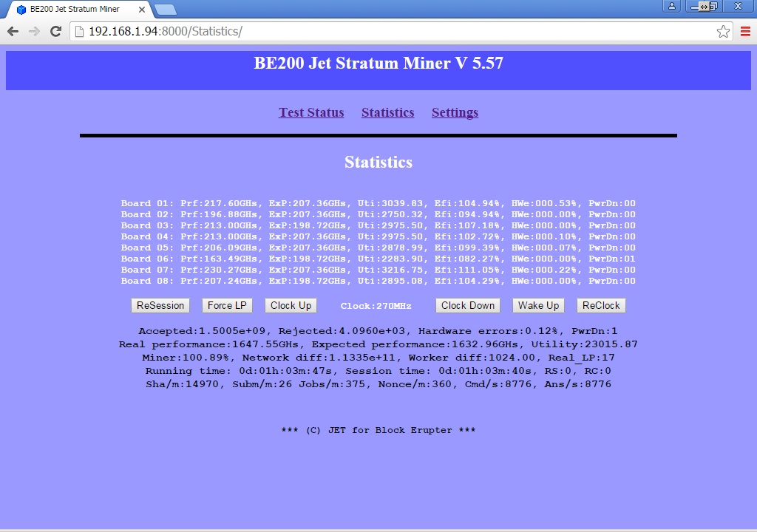This screenshot has width=757, height=532.
Task: Open a new browser tab
Action: point(166,9)
